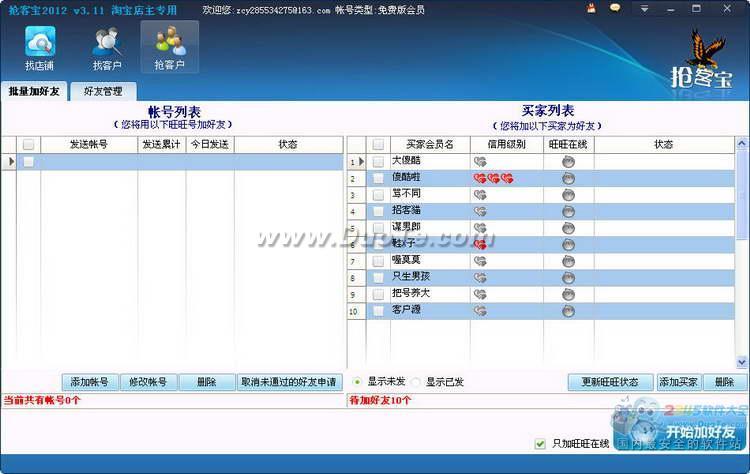Click the grey heart credit icon for 招客猫
750x474 pixels.
click(x=480, y=211)
